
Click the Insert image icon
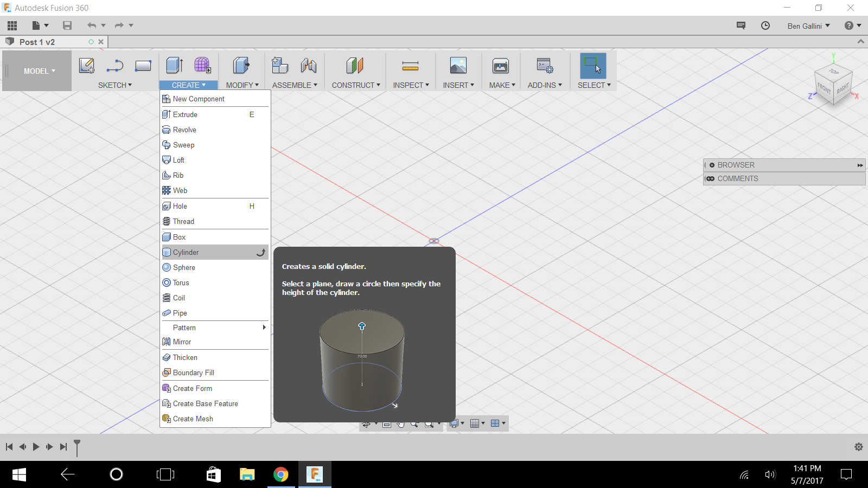point(458,66)
